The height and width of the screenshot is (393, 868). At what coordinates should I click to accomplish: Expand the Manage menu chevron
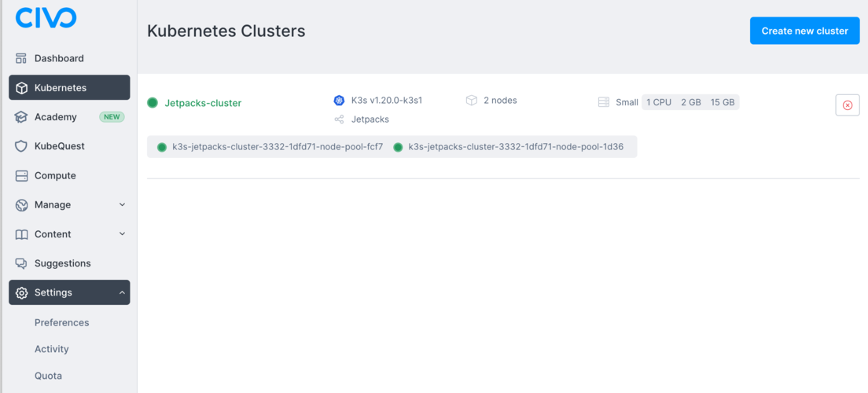[x=122, y=205]
